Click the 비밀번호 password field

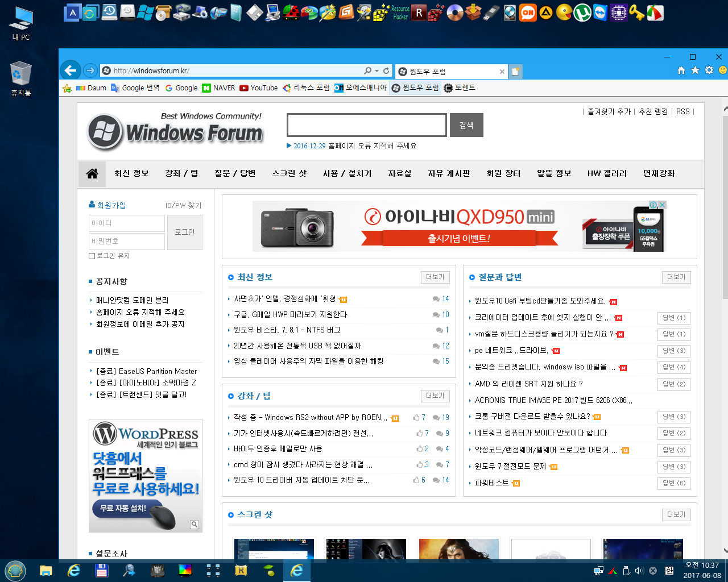127,241
